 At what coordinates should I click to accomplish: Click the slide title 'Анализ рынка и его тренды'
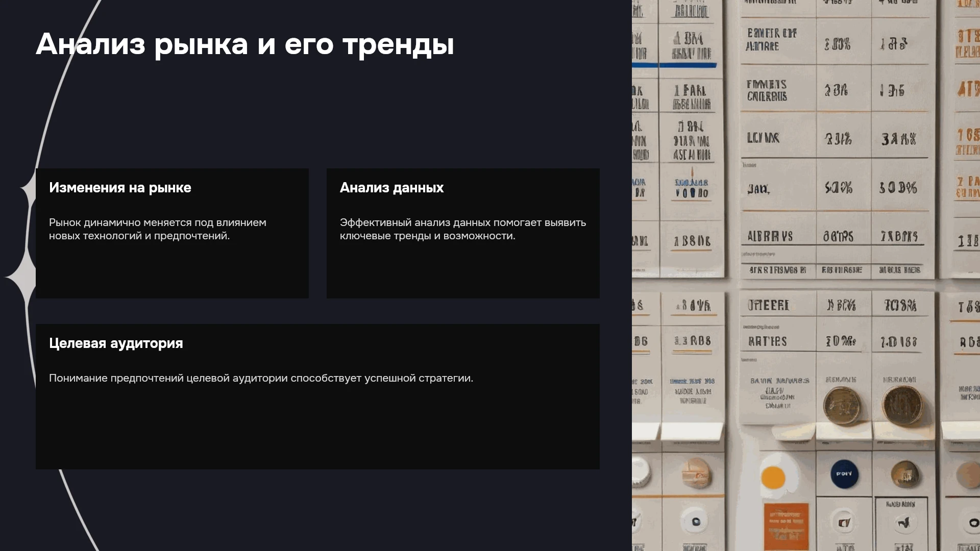pos(245,44)
